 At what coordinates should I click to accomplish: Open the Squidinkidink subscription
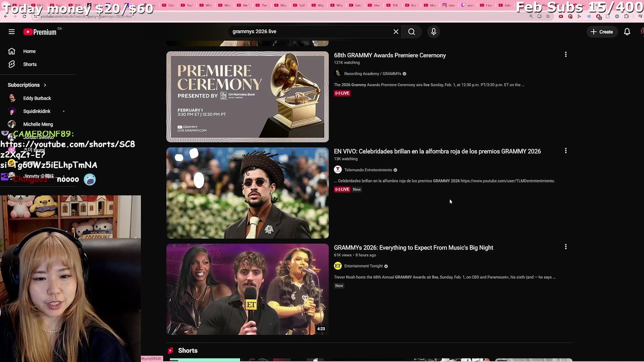(x=37, y=111)
